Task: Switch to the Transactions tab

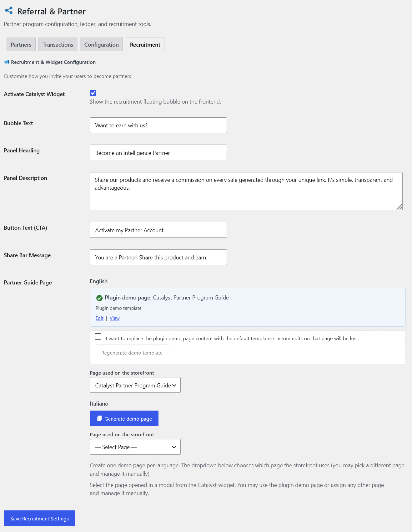Action: (58, 44)
